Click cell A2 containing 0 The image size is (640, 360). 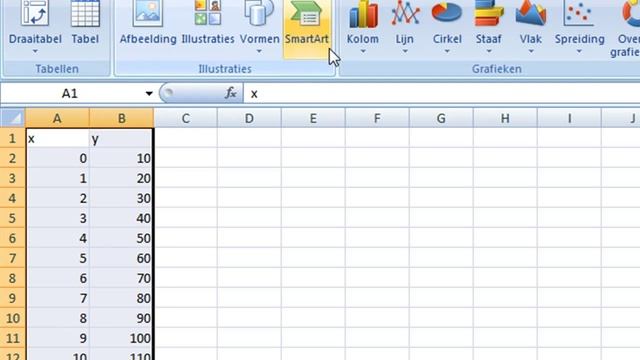click(x=58, y=158)
